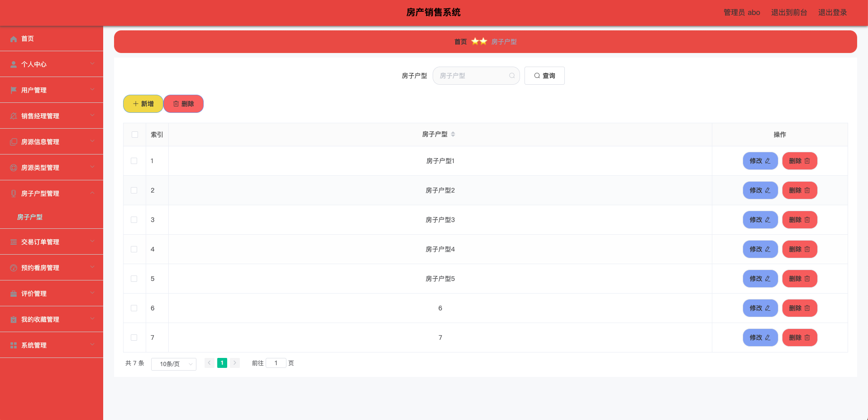This screenshot has height=420, width=868.
Task: Check the checkbox for index 6 row
Action: [134, 308]
